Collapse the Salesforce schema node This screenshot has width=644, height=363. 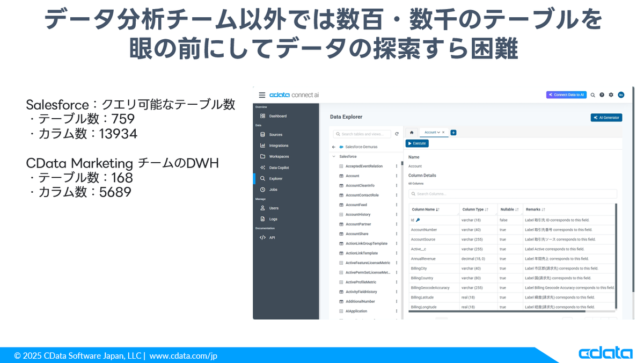(x=334, y=156)
